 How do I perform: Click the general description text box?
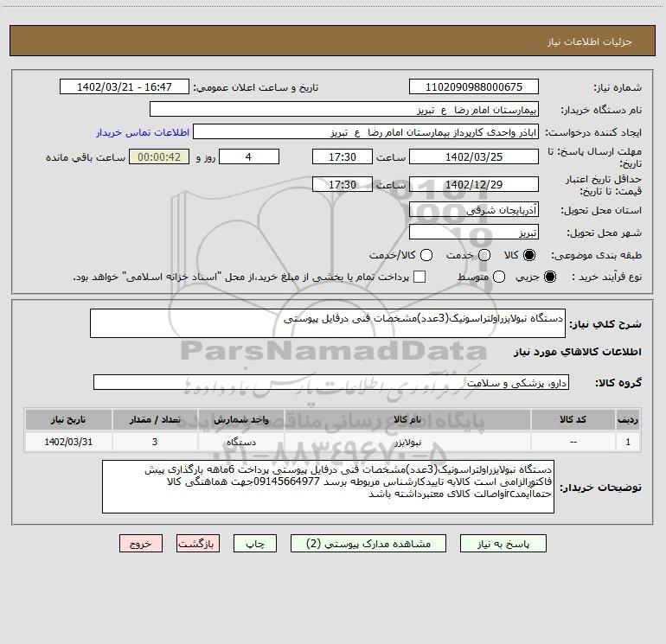pos(328,323)
